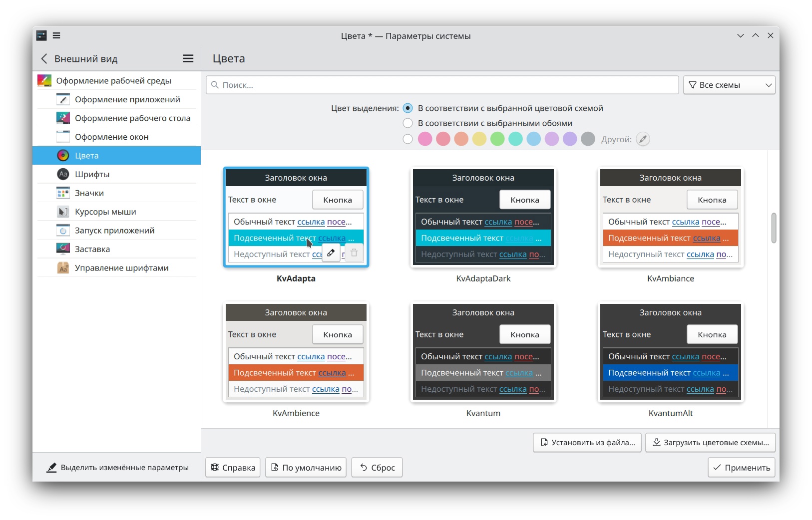Select the Kvantum color scheme thumbnail
Screen dimensions: 812x520
click(x=483, y=352)
